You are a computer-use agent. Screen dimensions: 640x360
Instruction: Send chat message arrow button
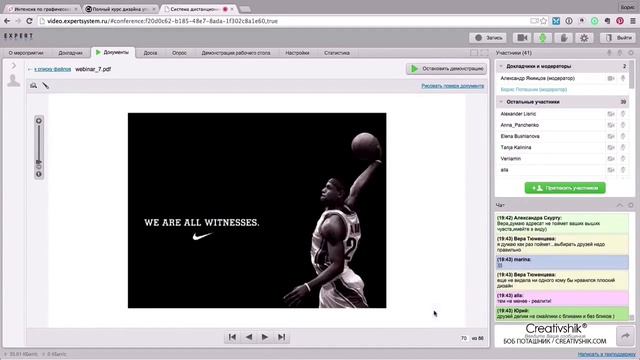pyautogui.click(x=625, y=336)
